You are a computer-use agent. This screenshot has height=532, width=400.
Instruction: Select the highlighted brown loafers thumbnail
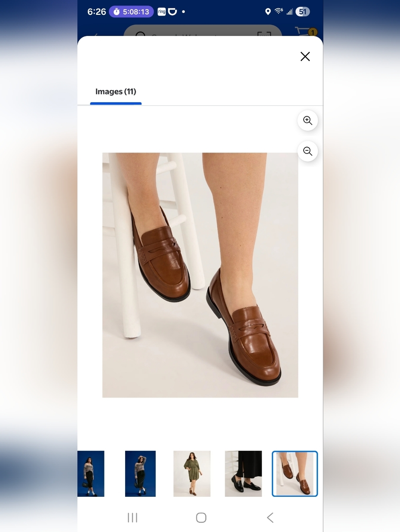[295, 474]
